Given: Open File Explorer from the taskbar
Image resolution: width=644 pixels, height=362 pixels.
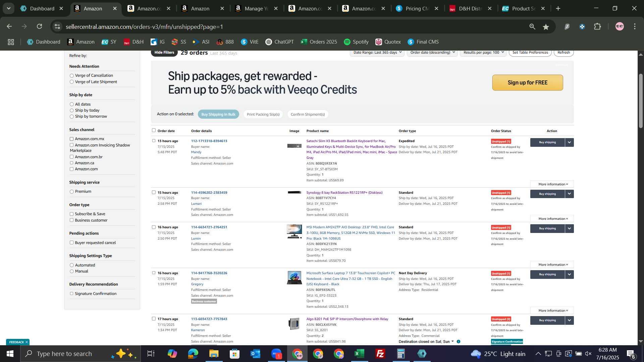Looking at the screenshot, I should point(214,354).
